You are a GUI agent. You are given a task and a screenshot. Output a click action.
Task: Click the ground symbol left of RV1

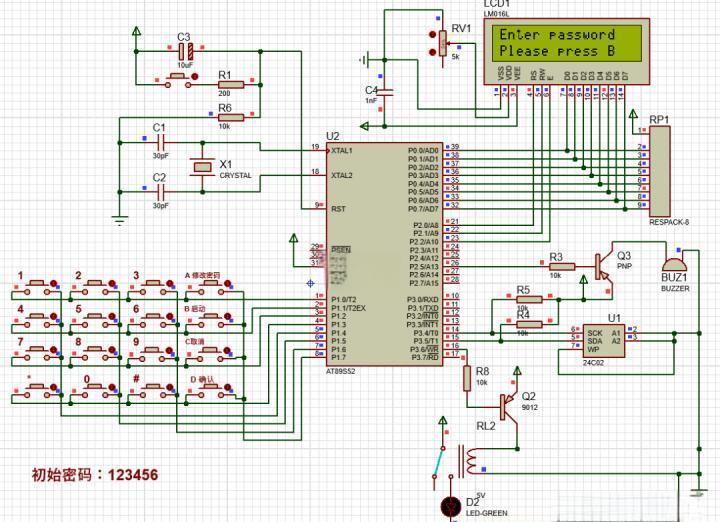tap(363, 60)
